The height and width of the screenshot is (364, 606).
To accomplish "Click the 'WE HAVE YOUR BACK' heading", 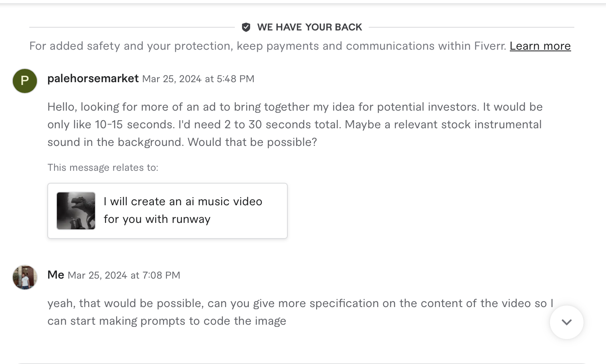I will 309,27.
